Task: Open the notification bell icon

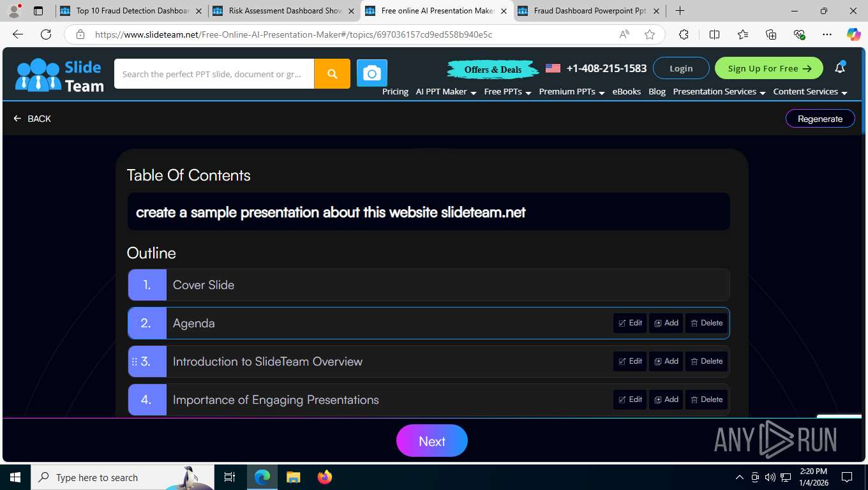Action: [840, 68]
